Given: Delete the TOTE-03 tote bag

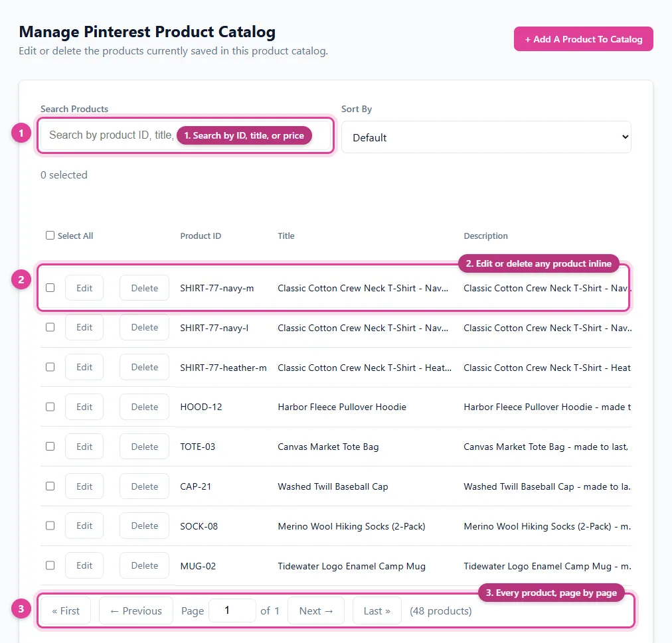Looking at the screenshot, I should 145,447.
